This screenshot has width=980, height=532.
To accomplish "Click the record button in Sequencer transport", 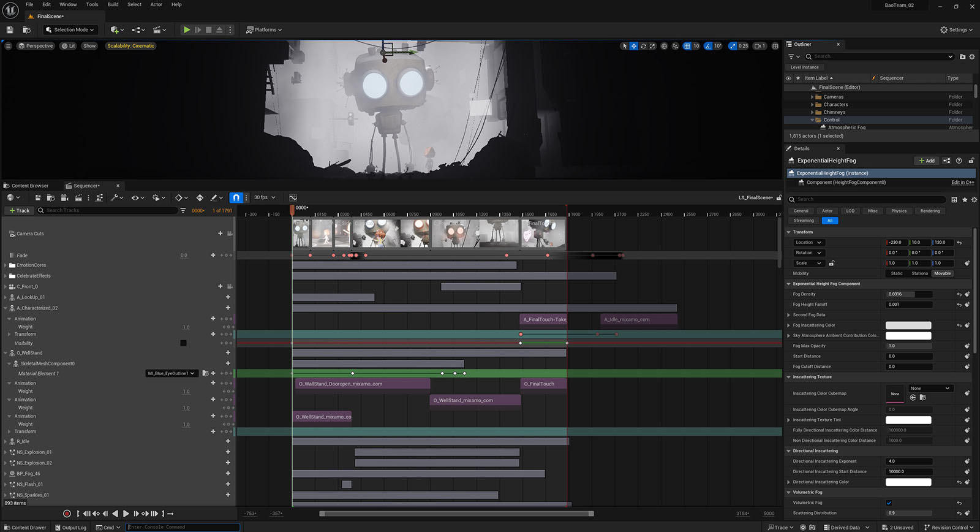I will pyautogui.click(x=67, y=514).
